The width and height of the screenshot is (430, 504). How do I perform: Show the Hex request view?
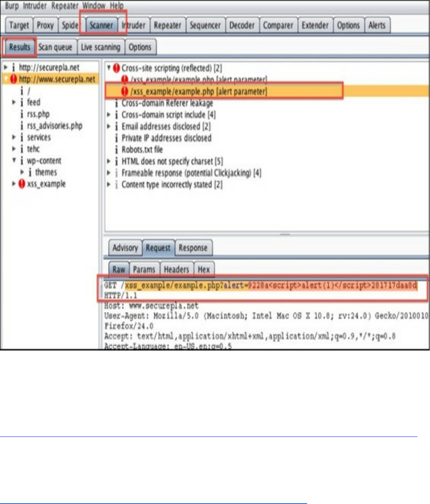pyautogui.click(x=204, y=269)
